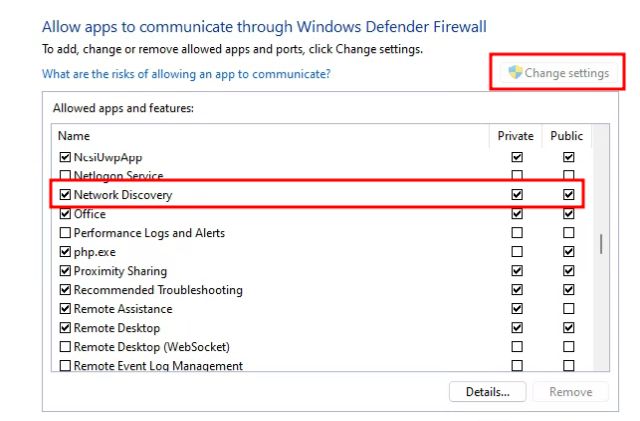Uncheck the Office name checkbox
Viewport: 640px width, 421px height.
(66, 214)
